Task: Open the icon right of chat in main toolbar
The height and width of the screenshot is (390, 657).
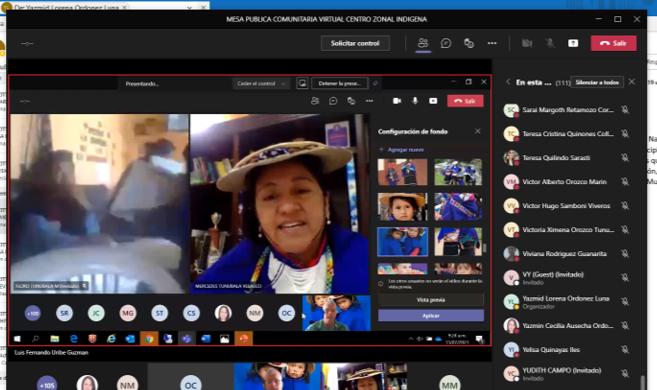Action: coord(469,43)
